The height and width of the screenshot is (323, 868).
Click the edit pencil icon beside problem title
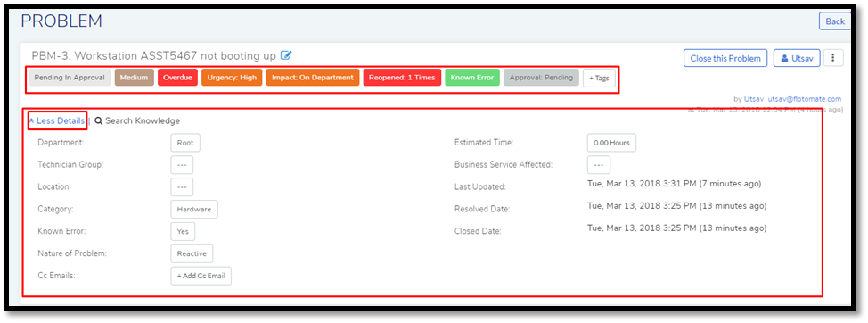pos(286,55)
